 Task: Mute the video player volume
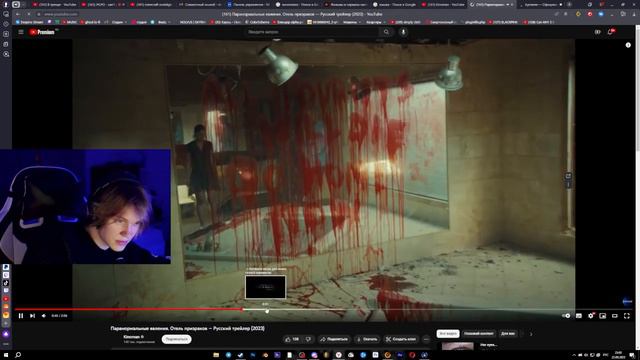click(x=44, y=316)
